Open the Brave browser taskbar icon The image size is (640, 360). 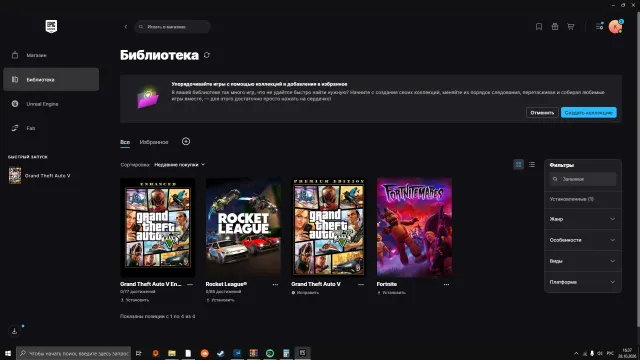(156, 353)
